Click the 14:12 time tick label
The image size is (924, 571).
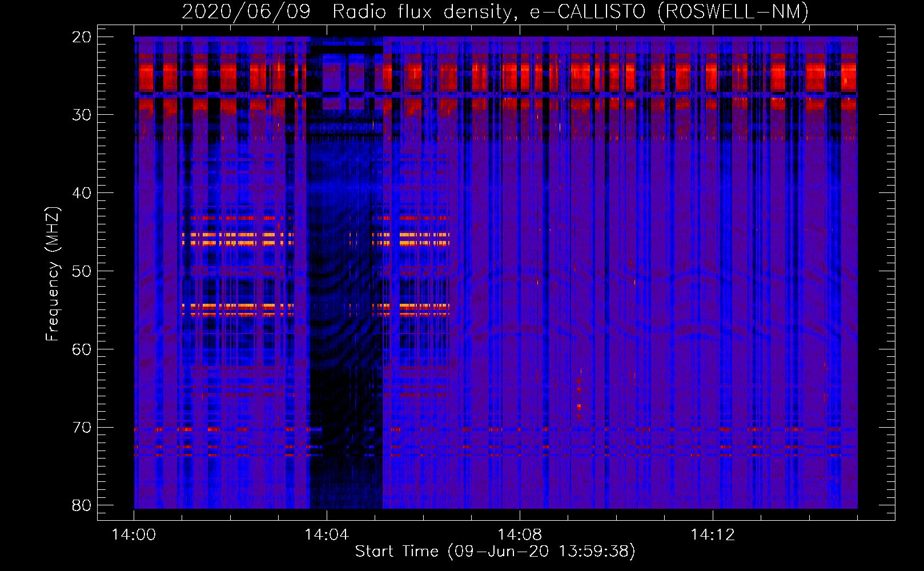[x=713, y=534]
